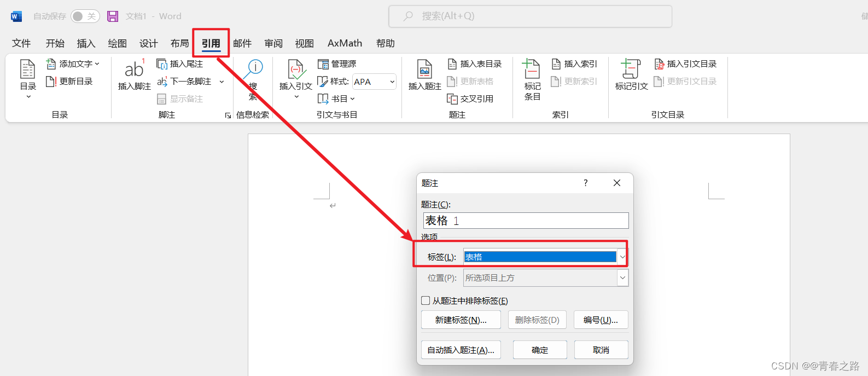Screen dimensions: 868x376
Task: Switch to the 布局 tab
Action: coord(180,43)
